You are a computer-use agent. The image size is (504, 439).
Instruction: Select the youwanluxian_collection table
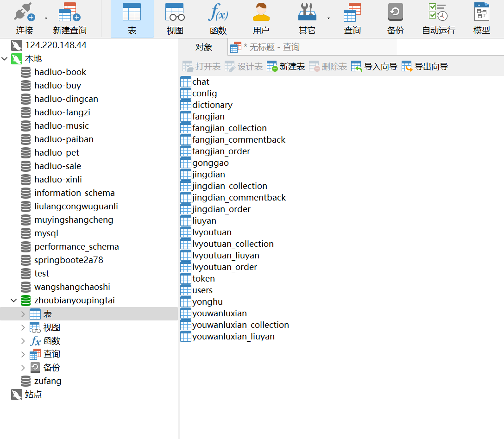point(240,325)
